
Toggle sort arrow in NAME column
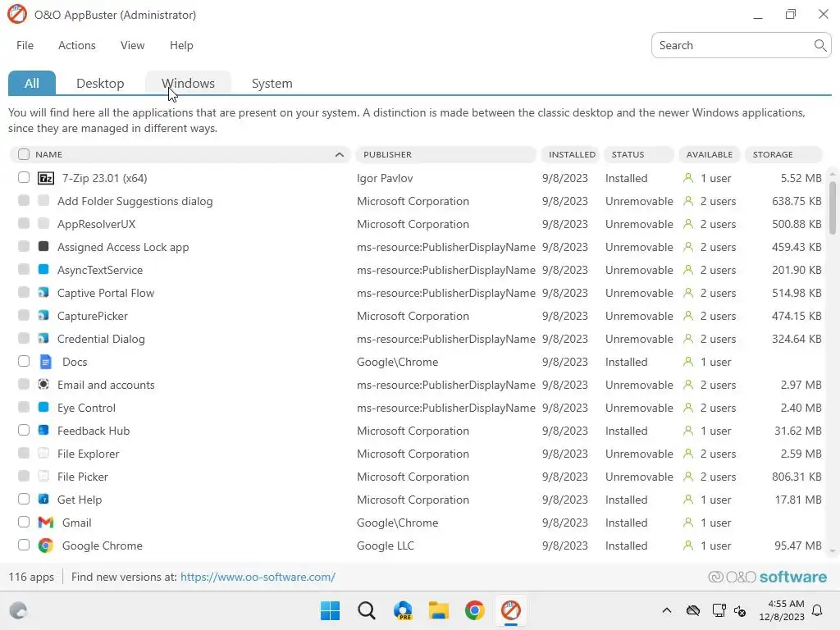click(339, 154)
